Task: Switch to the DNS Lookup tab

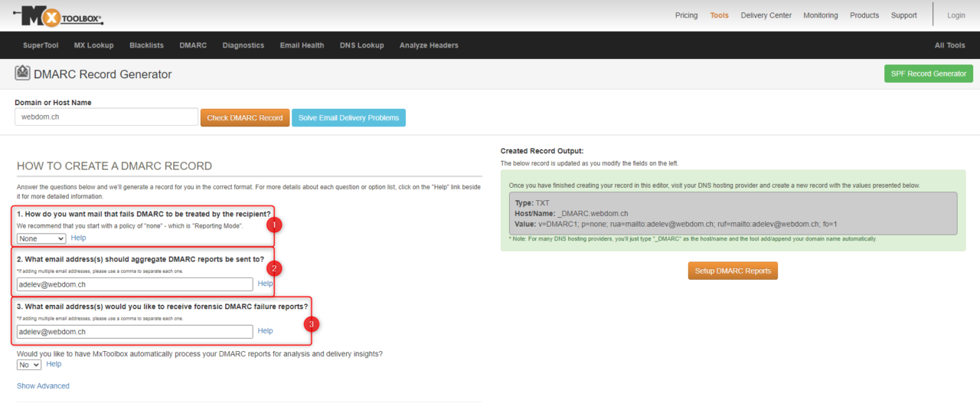Action: click(361, 45)
